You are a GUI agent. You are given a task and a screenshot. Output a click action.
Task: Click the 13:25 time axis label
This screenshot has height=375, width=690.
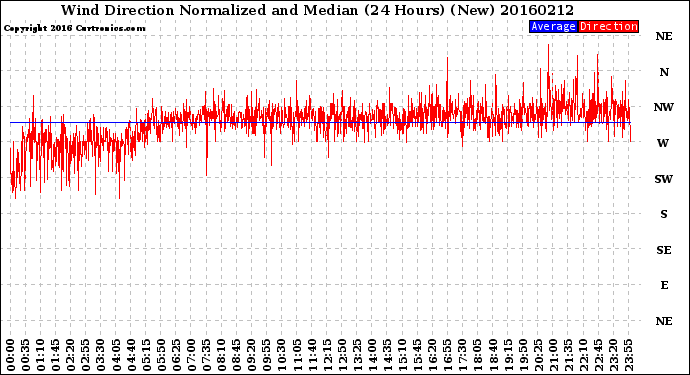[x=357, y=355]
